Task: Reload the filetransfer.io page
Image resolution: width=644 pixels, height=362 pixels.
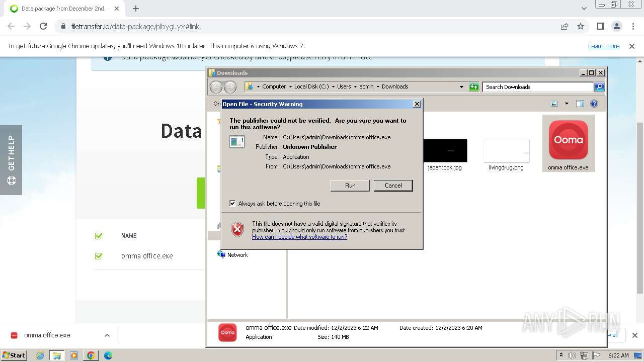Action: coord(43,26)
